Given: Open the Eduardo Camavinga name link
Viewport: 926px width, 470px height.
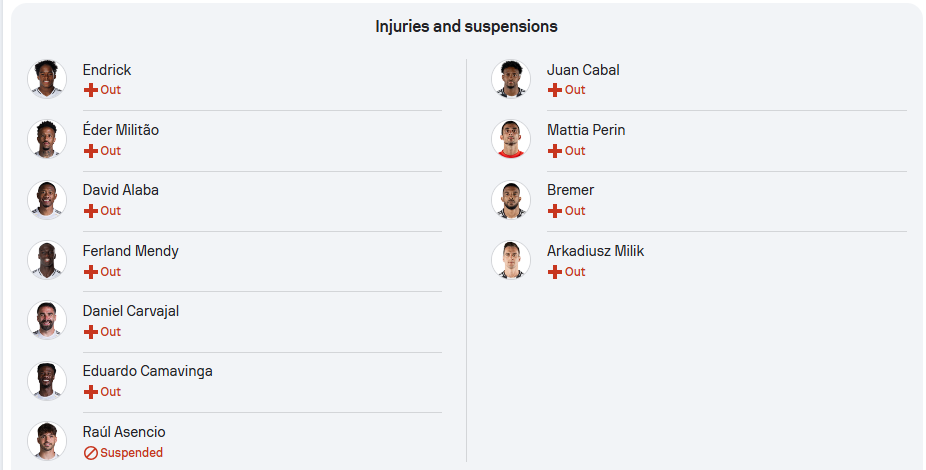Looking at the screenshot, I should point(148,371).
